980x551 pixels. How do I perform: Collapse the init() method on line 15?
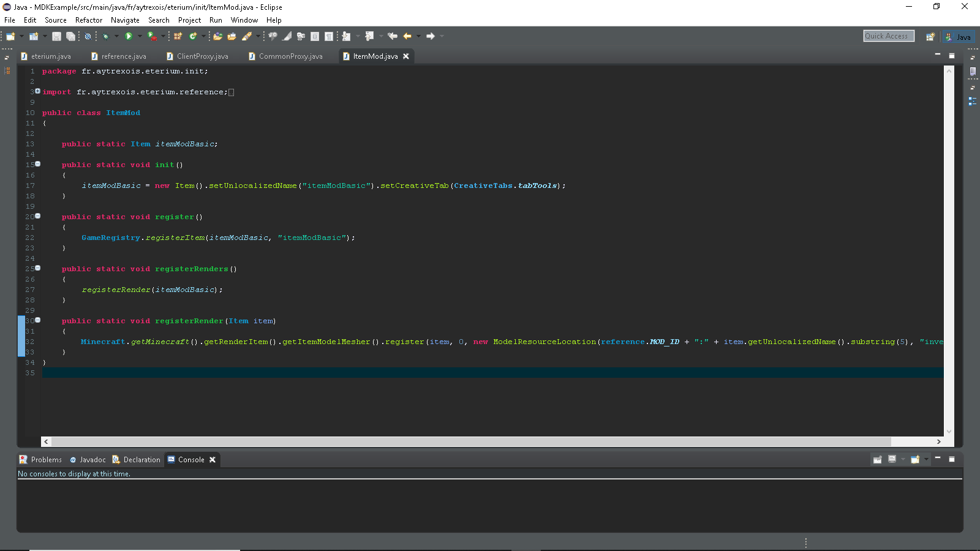coord(37,164)
